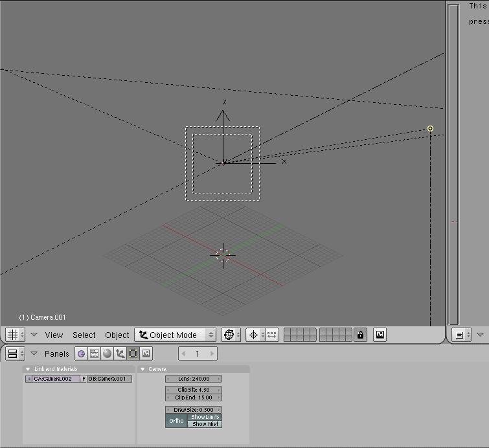Increase the ClipEnd value arrow
489x448 pixels.
pyautogui.click(x=219, y=398)
